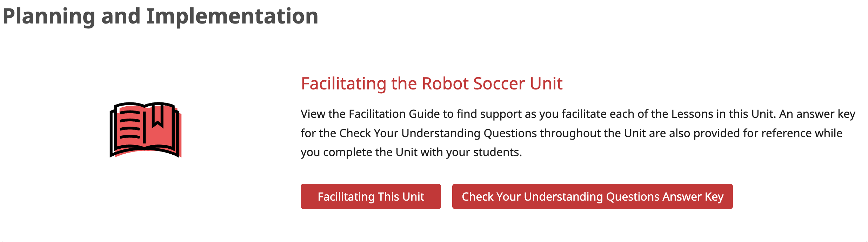Open the Check Your Understanding Questions Answer Key
The image size is (868, 242).
(x=593, y=197)
